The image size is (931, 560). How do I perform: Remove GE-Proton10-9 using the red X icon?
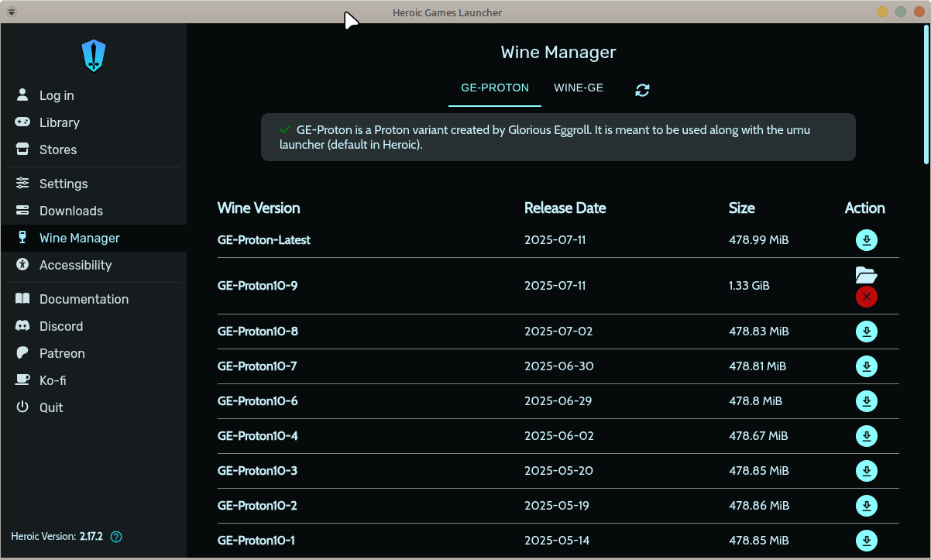pyautogui.click(x=867, y=297)
